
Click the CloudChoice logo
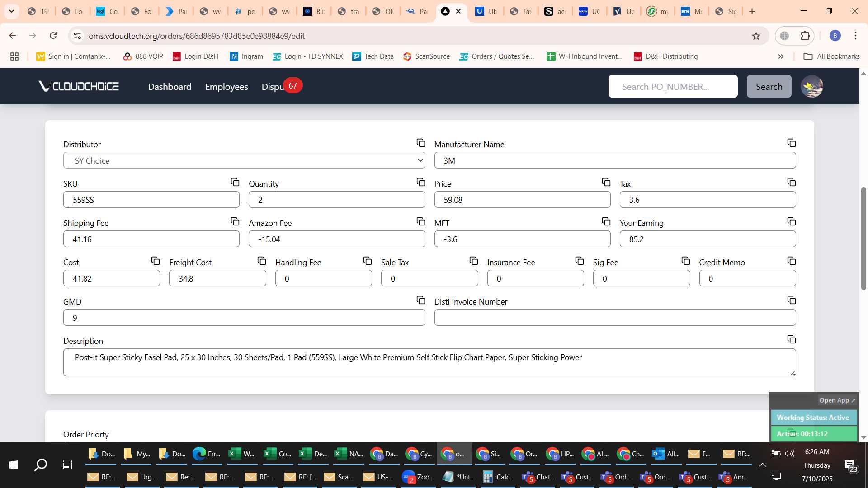[x=79, y=86]
